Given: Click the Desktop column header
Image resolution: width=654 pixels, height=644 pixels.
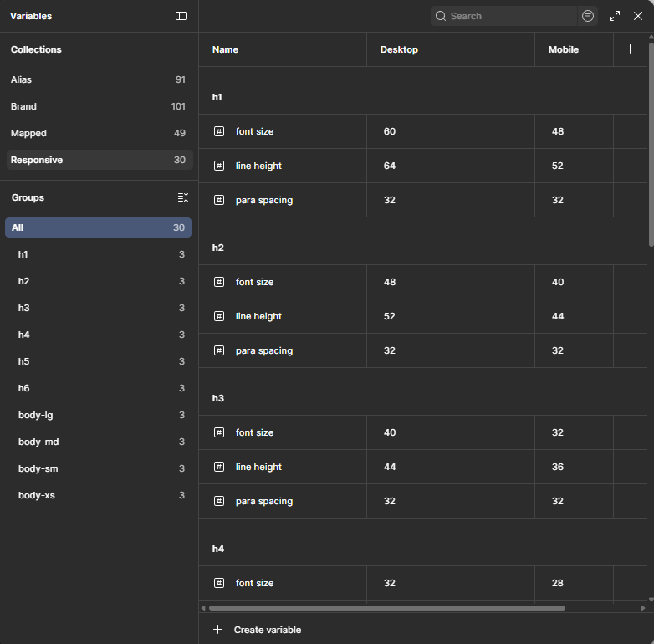Looking at the screenshot, I should (451, 49).
